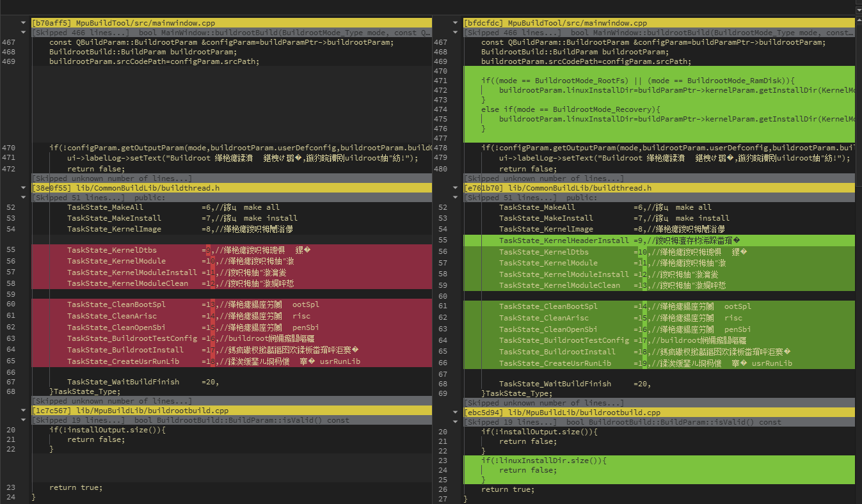The width and height of the screenshot is (862, 504).
Task: Select the [ebc5d94] lib/MpuBuildLib/buildrootbuild.cpp header
Action: point(562,413)
